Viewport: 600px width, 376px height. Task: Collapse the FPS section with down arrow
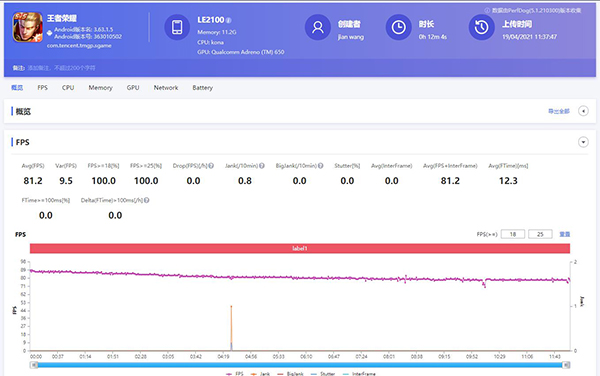click(x=583, y=142)
